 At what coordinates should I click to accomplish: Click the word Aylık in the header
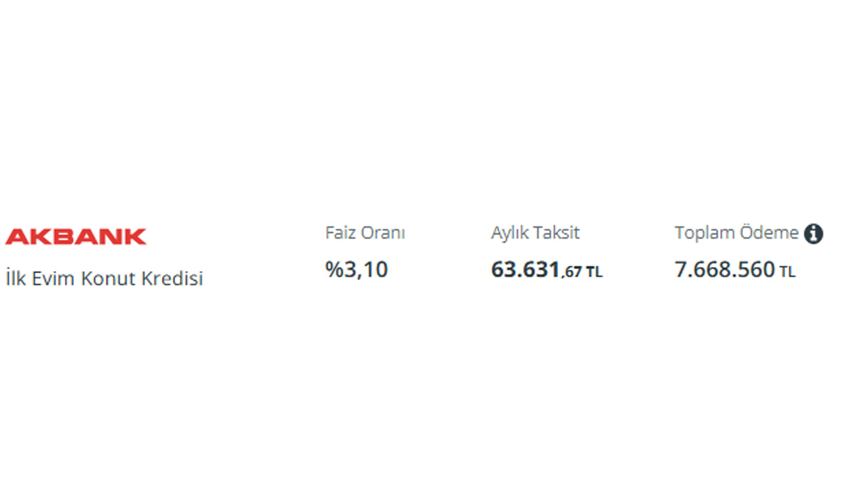pyautogui.click(x=511, y=234)
